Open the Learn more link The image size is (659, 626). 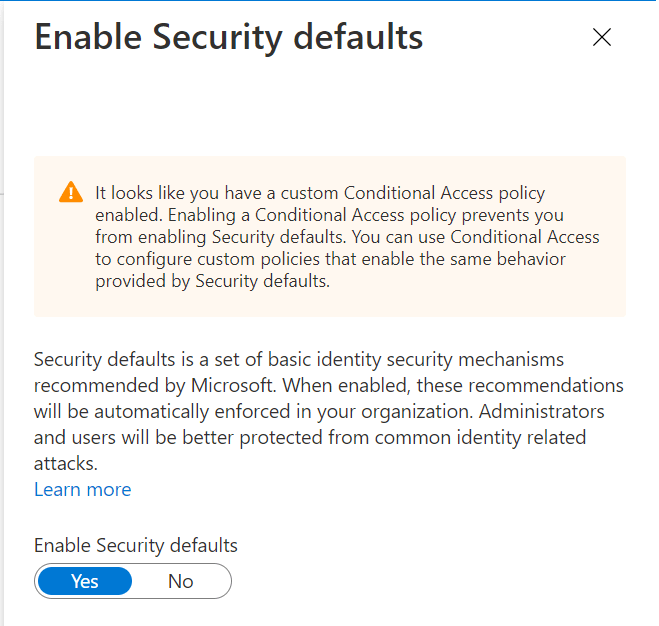pyautogui.click(x=82, y=489)
